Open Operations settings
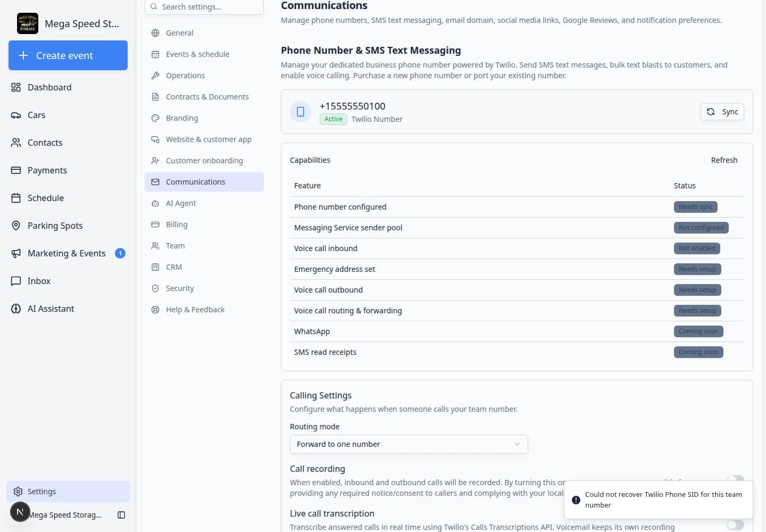The width and height of the screenshot is (766, 532). (204, 76)
